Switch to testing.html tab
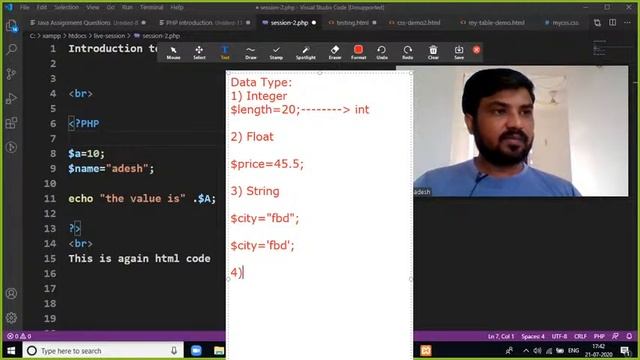The image size is (640, 360). [x=352, y=23]
